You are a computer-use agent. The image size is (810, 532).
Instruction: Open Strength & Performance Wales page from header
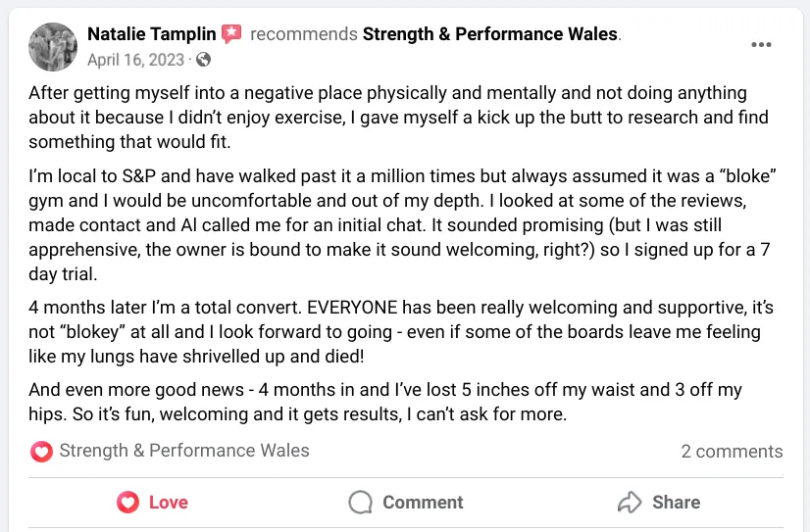click(490, 34)
